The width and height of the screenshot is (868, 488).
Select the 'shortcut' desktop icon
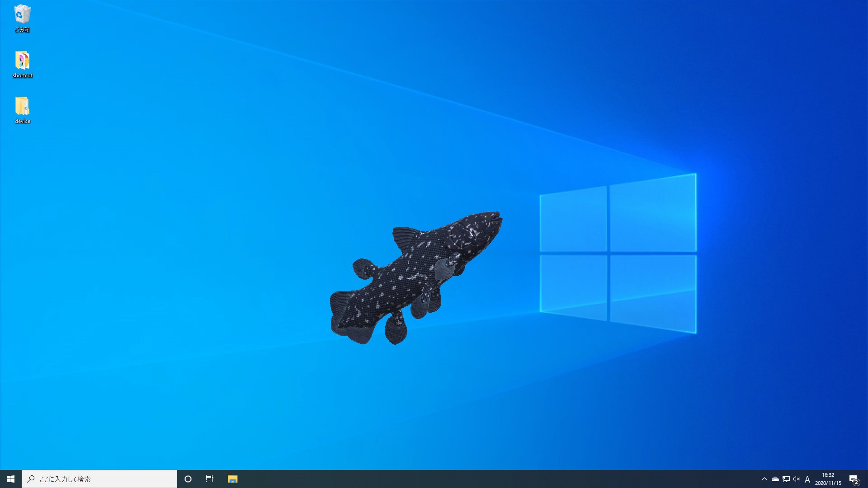tap(22, 61)
